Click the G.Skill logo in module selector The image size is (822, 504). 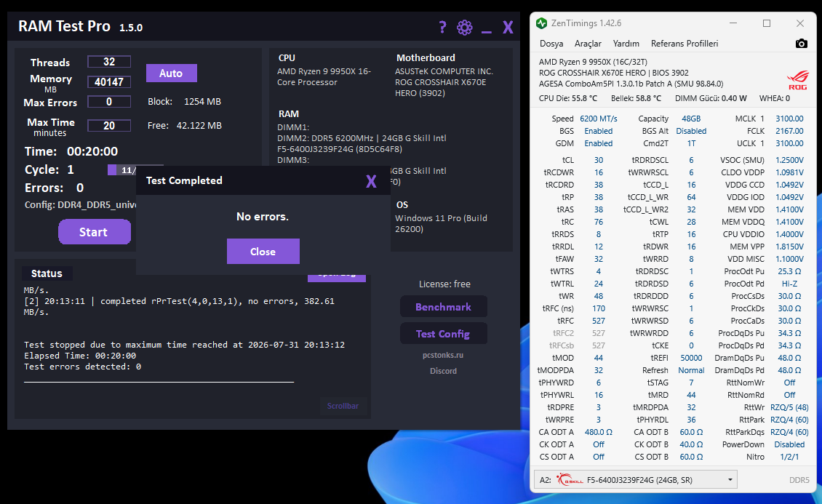pyautogui.click(x=570, y=479)
